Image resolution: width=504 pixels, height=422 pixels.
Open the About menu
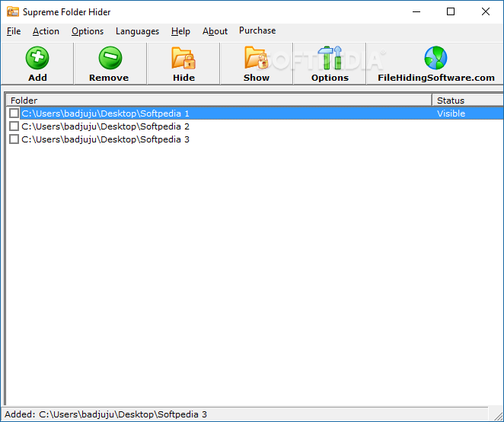[215, 31]
